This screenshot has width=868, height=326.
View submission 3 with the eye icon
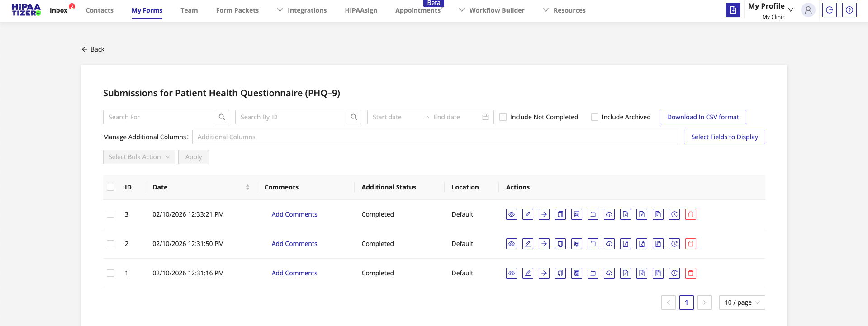pyautogui.click(x=511, y=214)
